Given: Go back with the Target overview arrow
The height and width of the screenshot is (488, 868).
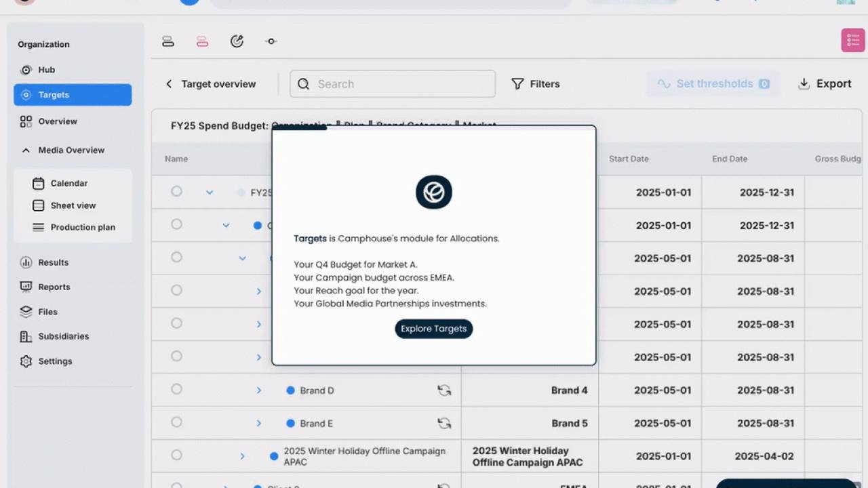Looking at the screenshot, I should [x=169, y=84].
